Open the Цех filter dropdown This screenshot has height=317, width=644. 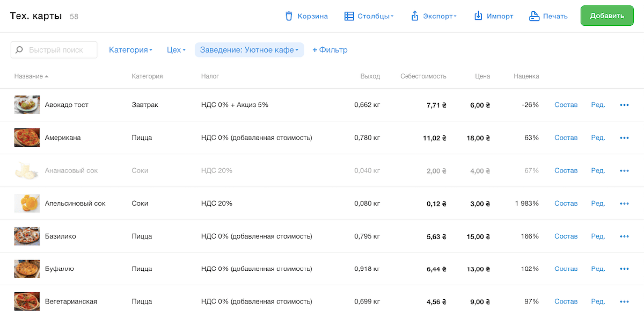[x=176, y=50]
